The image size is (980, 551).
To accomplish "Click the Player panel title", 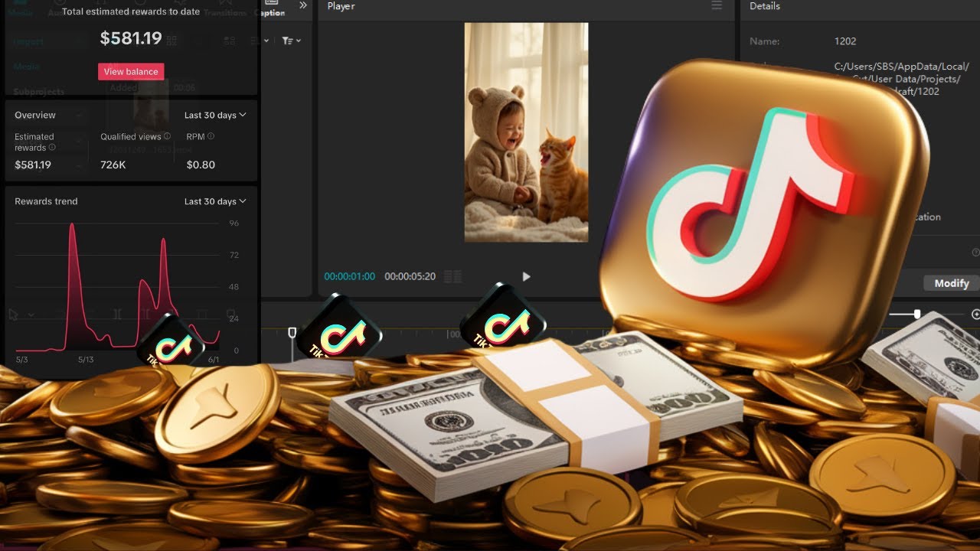I will coord(341,6).
